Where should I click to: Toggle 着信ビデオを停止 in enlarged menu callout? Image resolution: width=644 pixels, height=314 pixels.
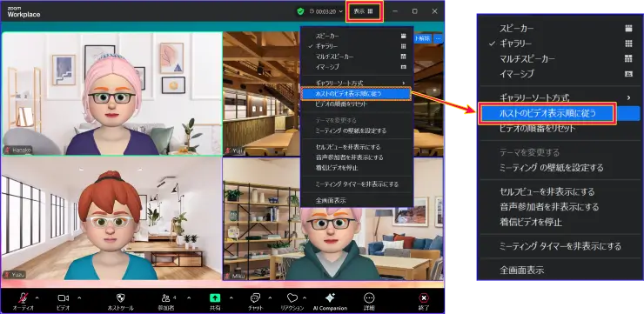[531, 222]
